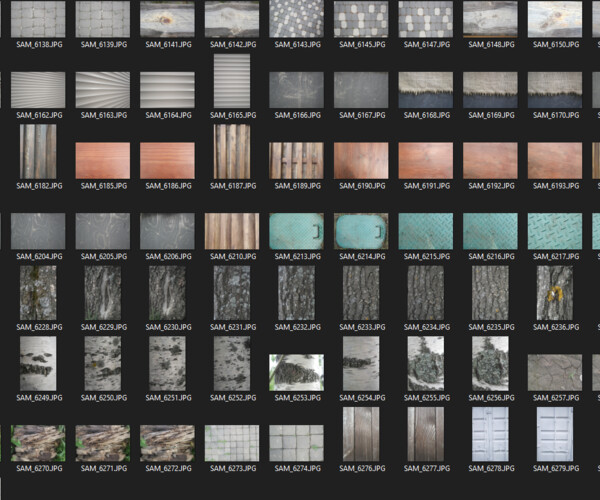This screenshot has width=600, height=500.
Task: Select the SAM_6204.JPG thumbnail
Action: click(x=38, y=231)
